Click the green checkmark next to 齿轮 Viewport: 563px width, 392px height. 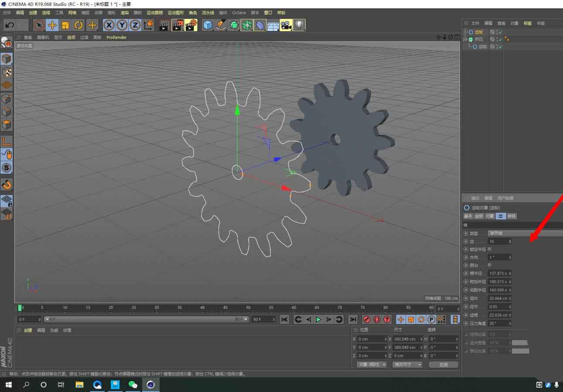click(500, 32)
